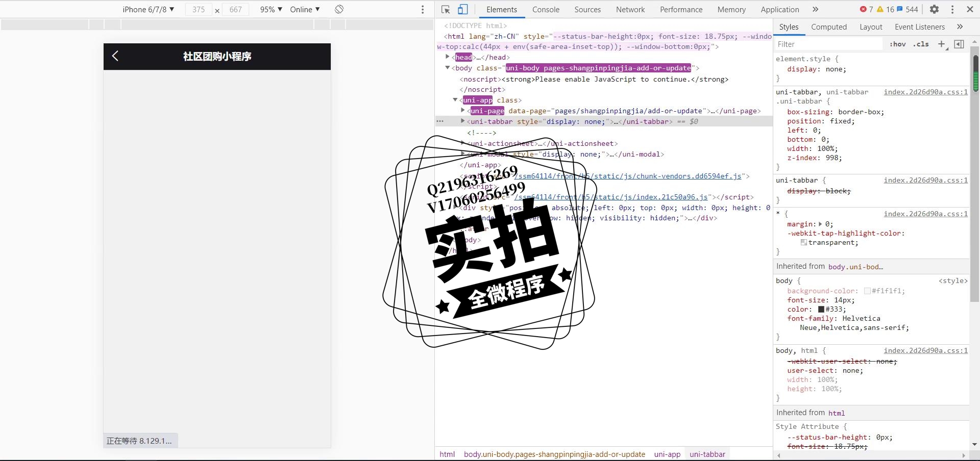Switch to the Sources tab
The image size is (980, 461).
[x=587, y=9]
